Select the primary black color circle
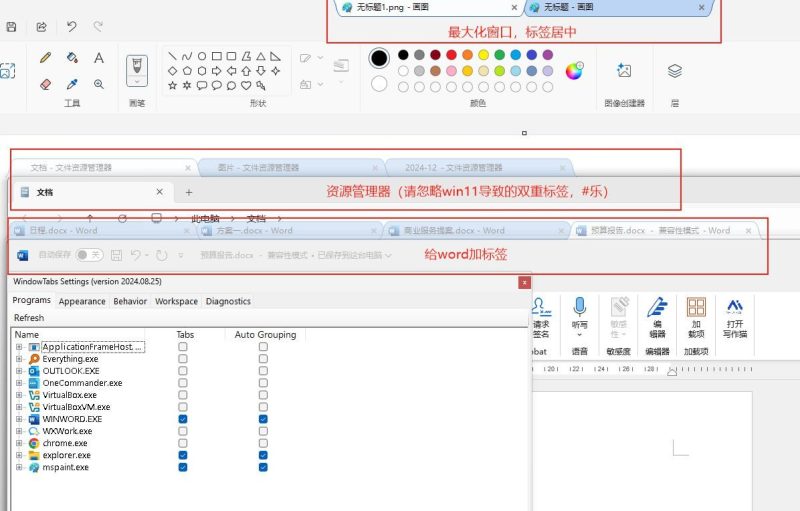 [x=379, y=58]
